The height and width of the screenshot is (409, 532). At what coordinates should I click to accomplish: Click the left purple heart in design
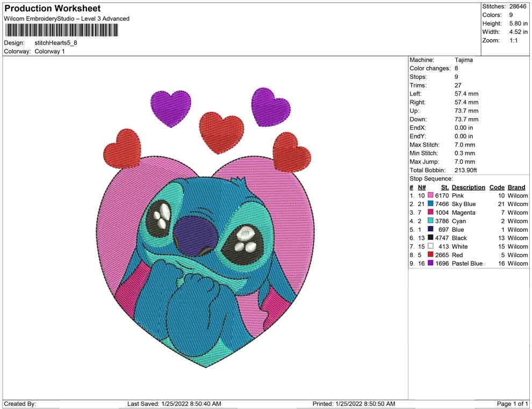tap(171, 109)
